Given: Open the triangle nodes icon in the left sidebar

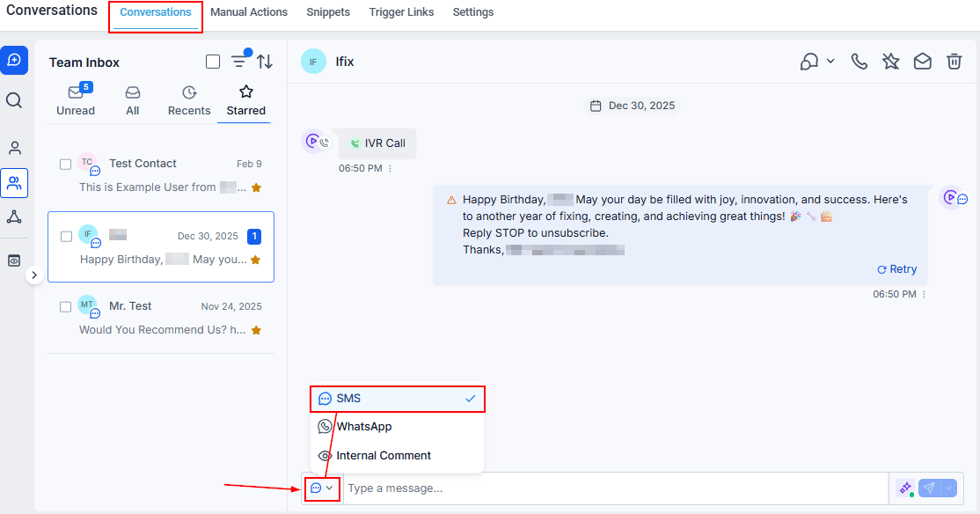Looking at the screenshot, I should [x=14, y=217].
